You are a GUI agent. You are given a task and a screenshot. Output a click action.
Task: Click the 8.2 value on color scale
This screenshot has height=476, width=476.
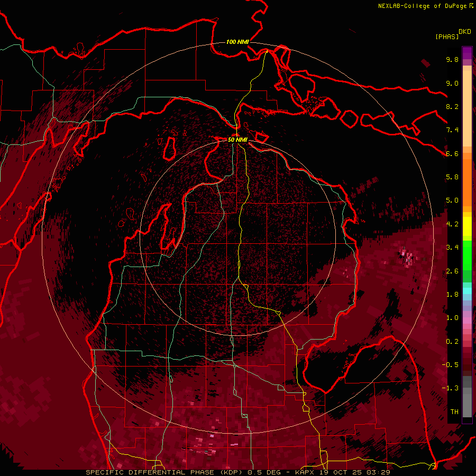pyautogui.click(x=452, y=106)
